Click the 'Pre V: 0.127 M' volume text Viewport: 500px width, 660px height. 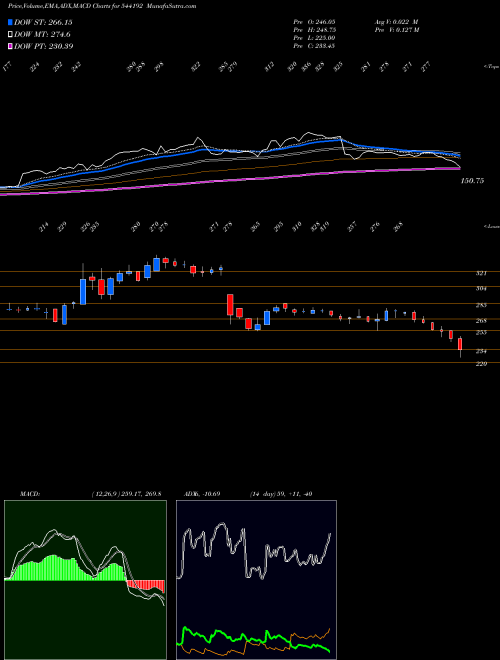[x=396, y=30]
